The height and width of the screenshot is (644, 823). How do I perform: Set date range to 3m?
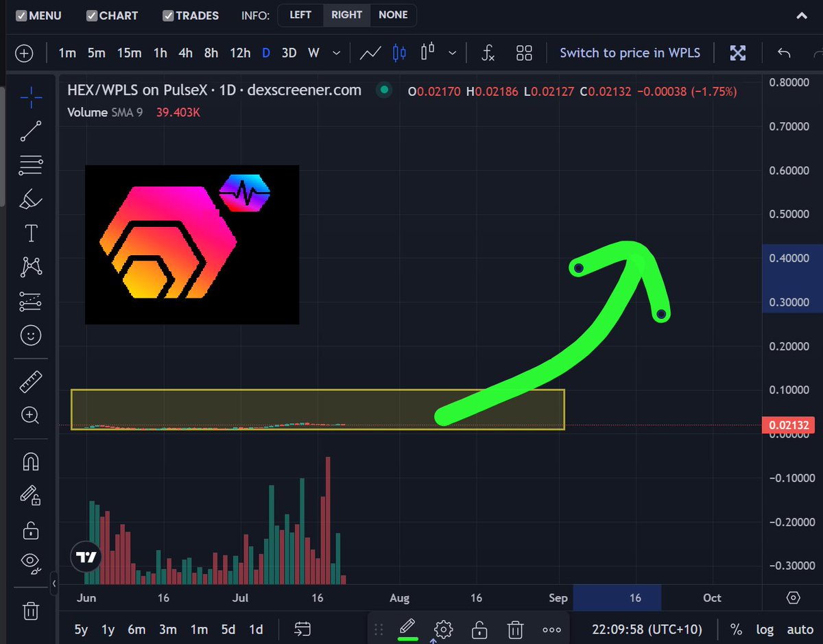click(167, 629)
